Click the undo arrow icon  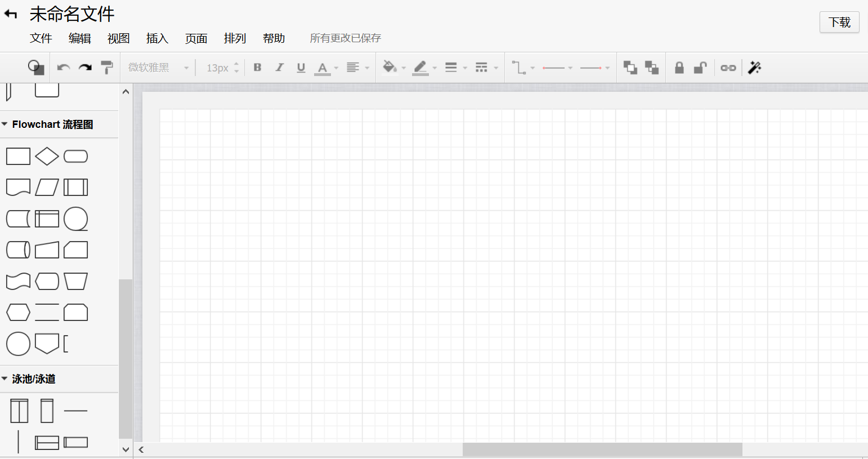pos(63,68)
